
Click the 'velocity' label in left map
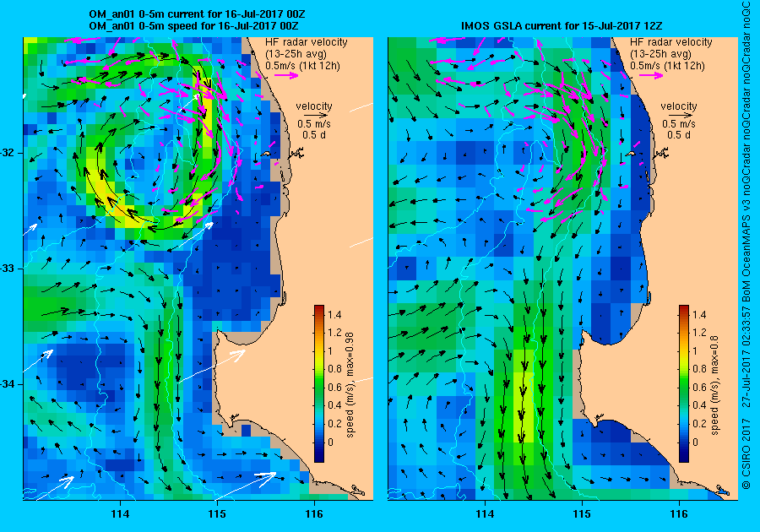coord(314,106)
